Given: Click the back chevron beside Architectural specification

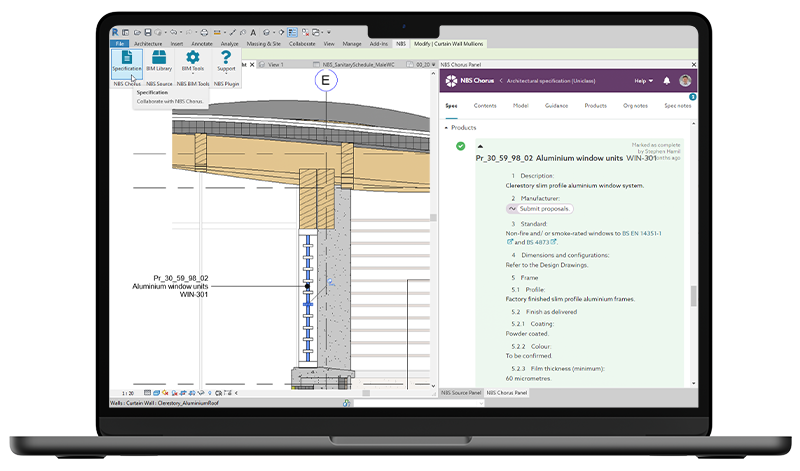Looking at the screenshot, I should [x=501, y=81].
